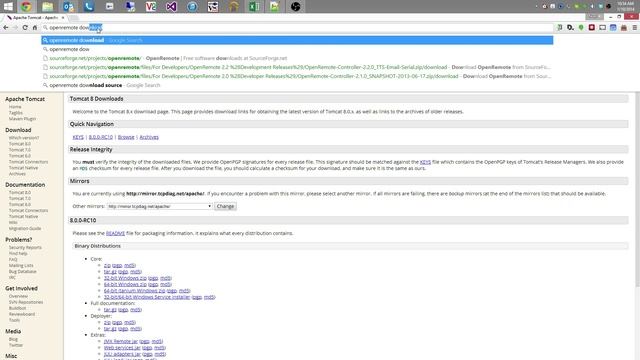Pick the OpenRemote-Controller-2.2.0 TTS-Email-Serial zip suggestion
This screenshot has width=640, height=360.
[297, 67]
